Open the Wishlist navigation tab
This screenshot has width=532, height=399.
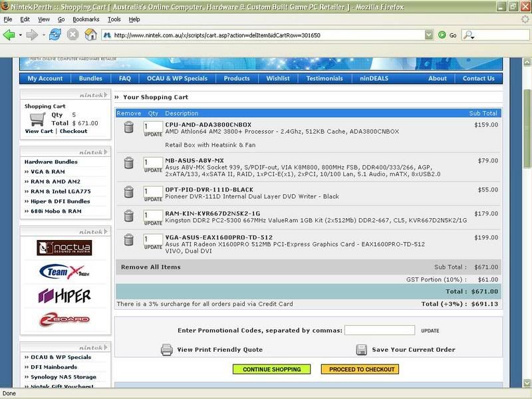pos(278,78)
